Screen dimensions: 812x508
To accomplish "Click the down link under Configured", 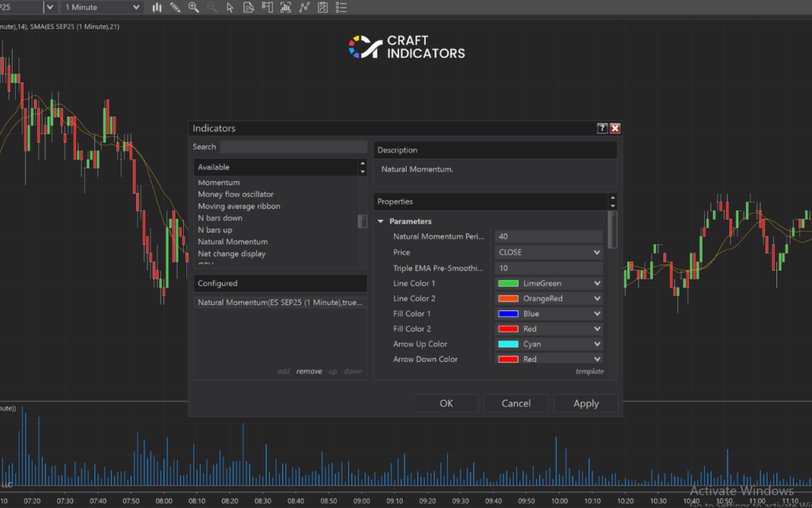I will pyautogui.click(x=353, y=371).
